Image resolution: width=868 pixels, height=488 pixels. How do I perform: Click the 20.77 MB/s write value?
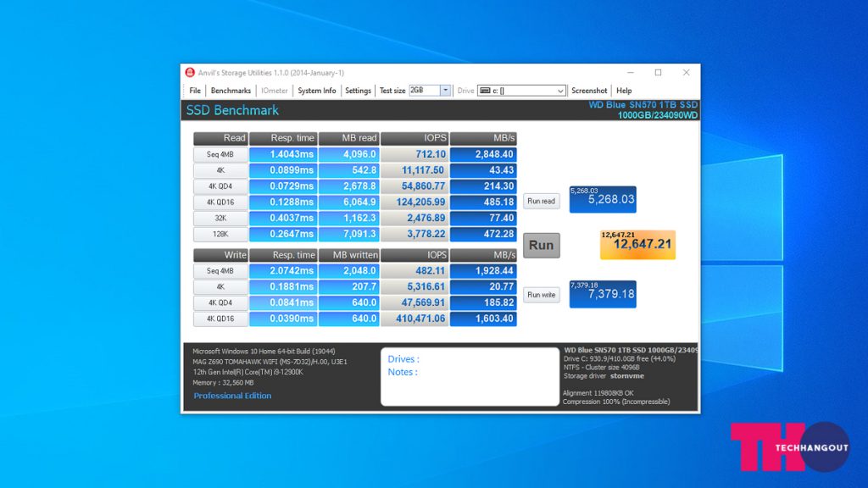(483, 286)
